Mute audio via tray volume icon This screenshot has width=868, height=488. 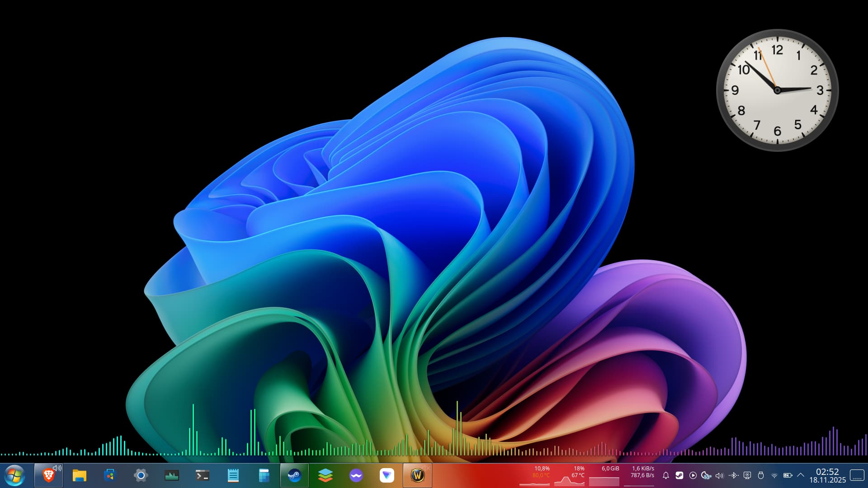720,475
